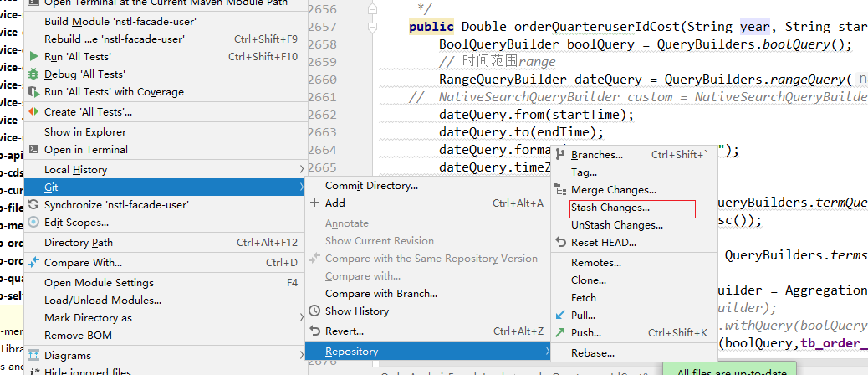Screen dimensions: 868x375
Task: Choose Clone... menu entry
Action: coord(633,280)
